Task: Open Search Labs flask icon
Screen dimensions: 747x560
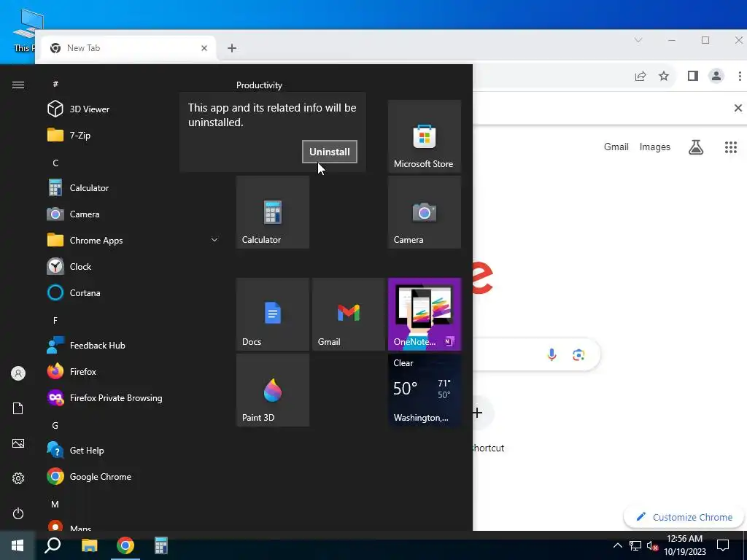Action: pos(695,147)
